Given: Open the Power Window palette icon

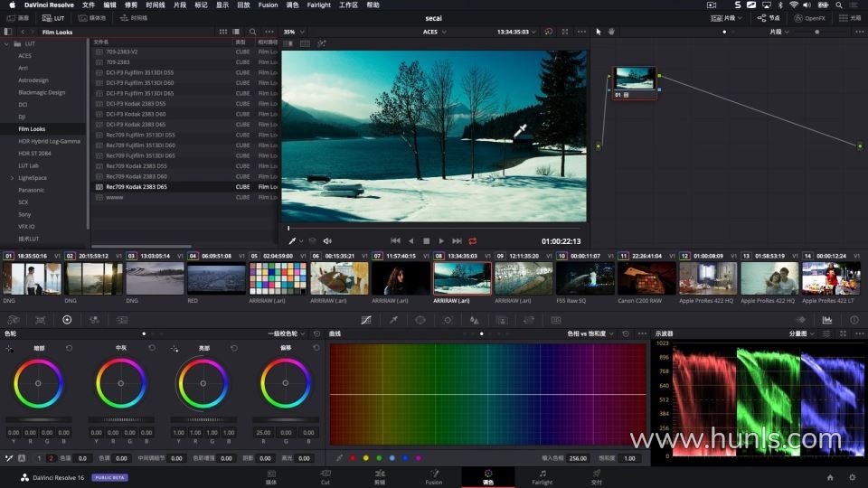Looking at the screenshot, I should 420,320.
